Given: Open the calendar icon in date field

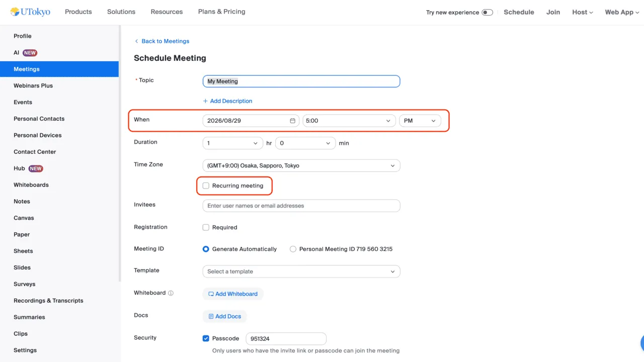Looking at the screenshot, I should tap(293, 121).
